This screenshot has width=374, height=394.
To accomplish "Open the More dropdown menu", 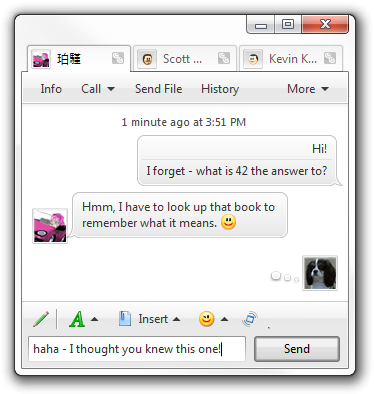I will click(307, 89).
